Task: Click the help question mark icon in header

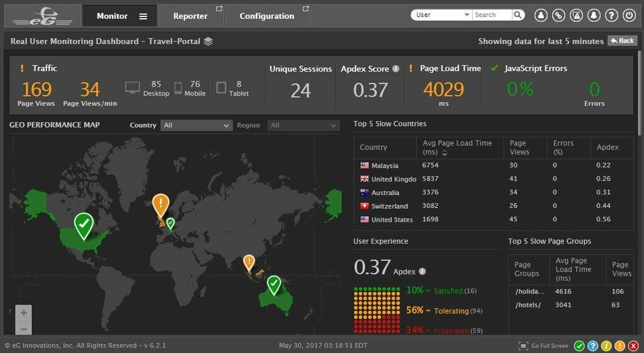Action: tap(611, 15)
